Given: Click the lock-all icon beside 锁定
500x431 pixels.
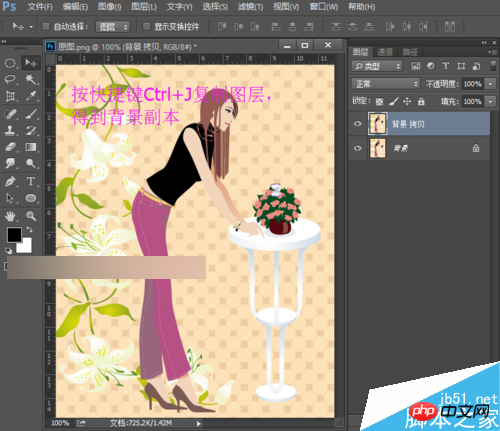Looking at the screenshot, I should [421, 101].
